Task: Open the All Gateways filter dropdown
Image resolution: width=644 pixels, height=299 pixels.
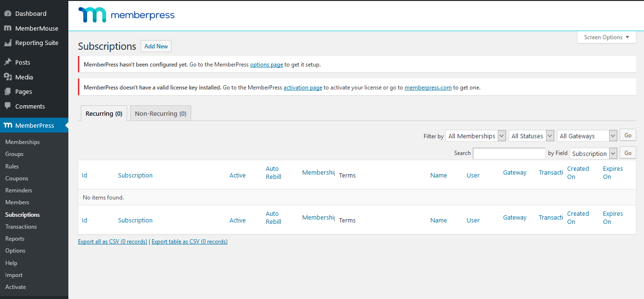Action: pos(587,136)
